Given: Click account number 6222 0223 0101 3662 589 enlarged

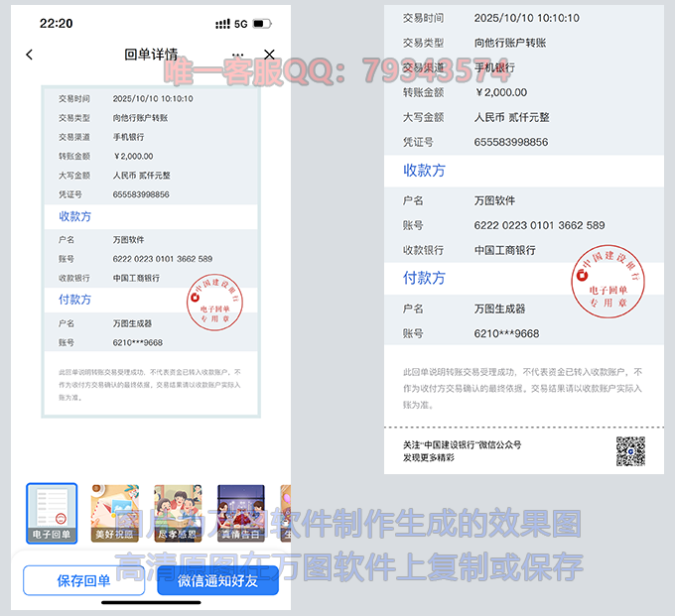Looking at the screenshot, I should click(539, 225).
